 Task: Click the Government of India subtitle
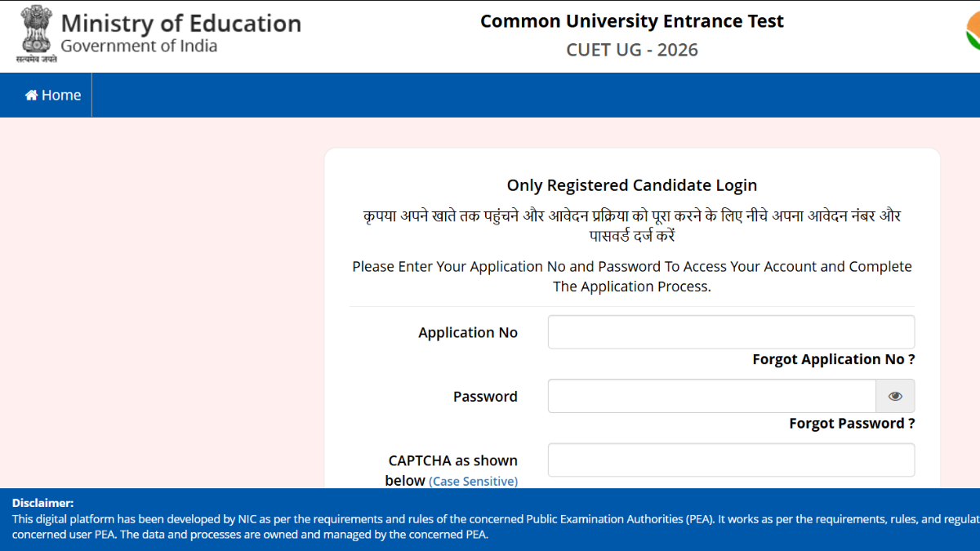pyautogui.click(x=139, y=47)
